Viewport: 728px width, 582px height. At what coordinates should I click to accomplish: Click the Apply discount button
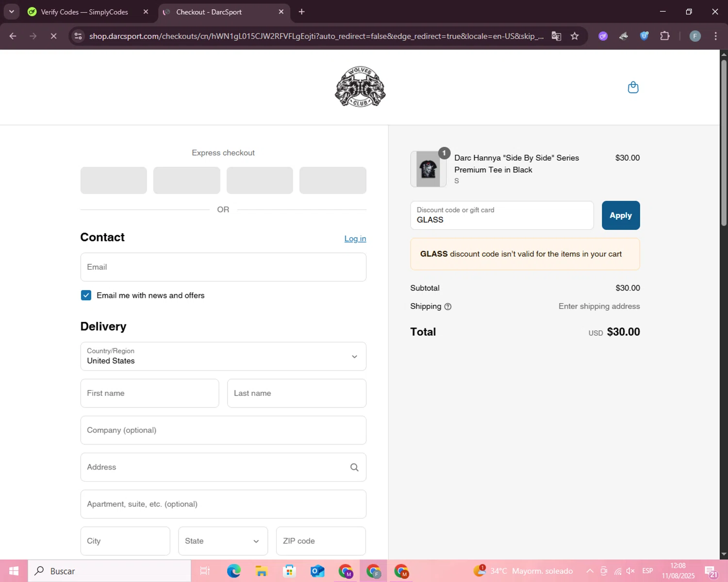click(621, 215)
